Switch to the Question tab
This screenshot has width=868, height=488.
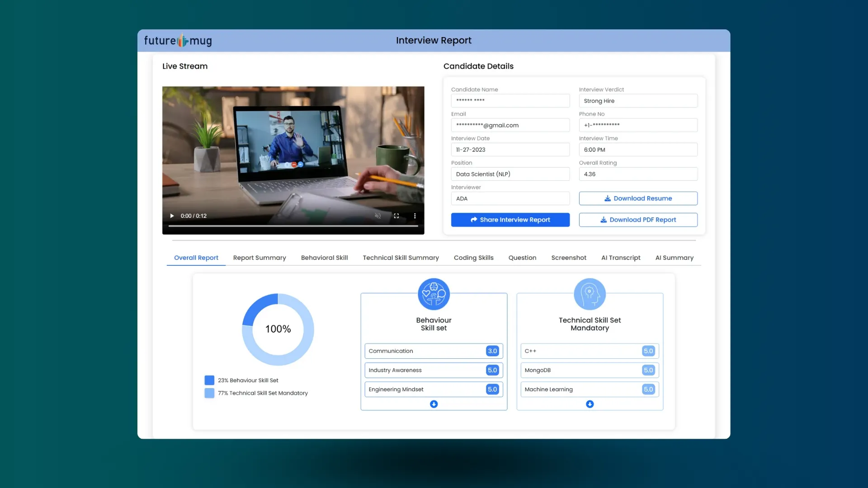coord(522,258)
